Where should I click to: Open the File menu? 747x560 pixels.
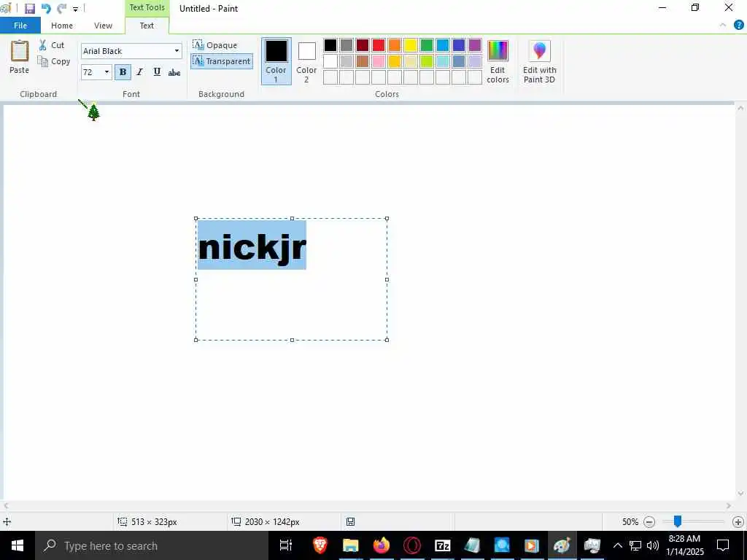(20, 26)
